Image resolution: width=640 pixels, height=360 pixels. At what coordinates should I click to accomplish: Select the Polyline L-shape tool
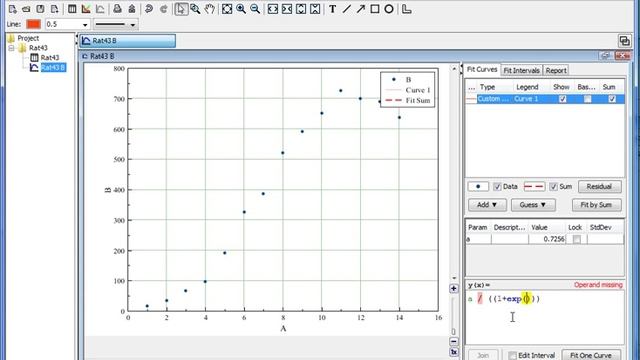pyautogui.click(x=407, y=9)
